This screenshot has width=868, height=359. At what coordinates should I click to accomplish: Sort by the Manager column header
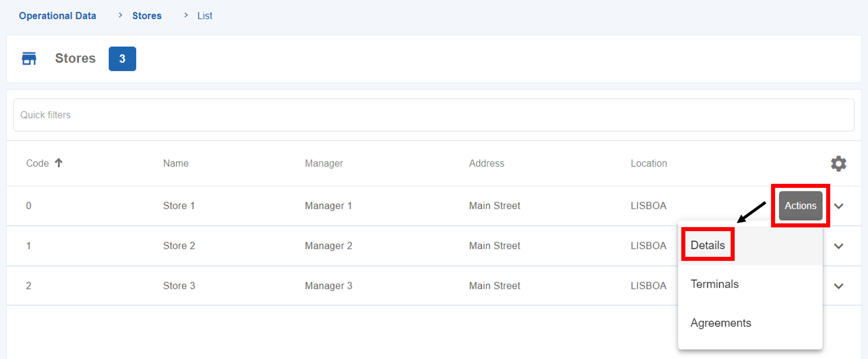pyautogui.click(x=323, y=164)
